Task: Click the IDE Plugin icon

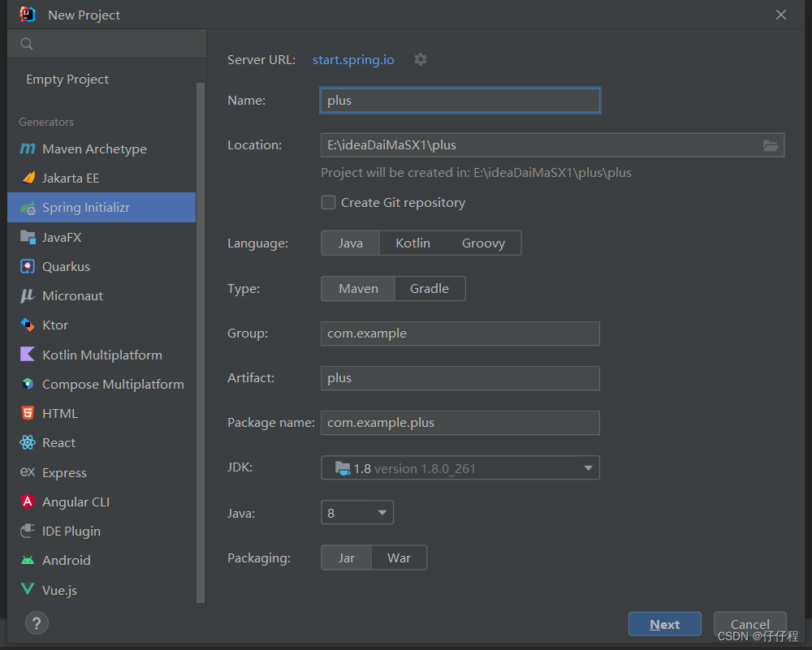Action: coord(28,531)
